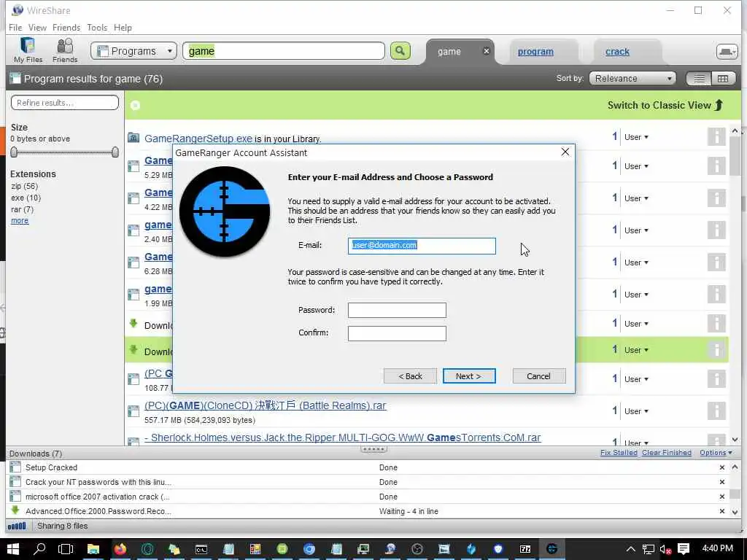Open the Tools menu

click(97, 28)
